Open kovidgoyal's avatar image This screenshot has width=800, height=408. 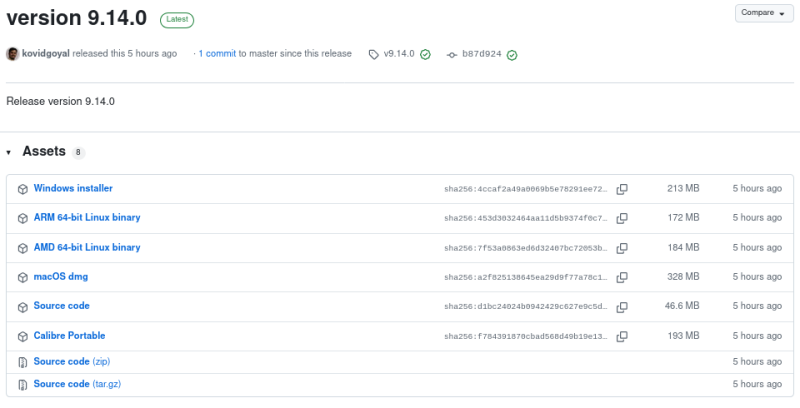[x=13, y=54]
